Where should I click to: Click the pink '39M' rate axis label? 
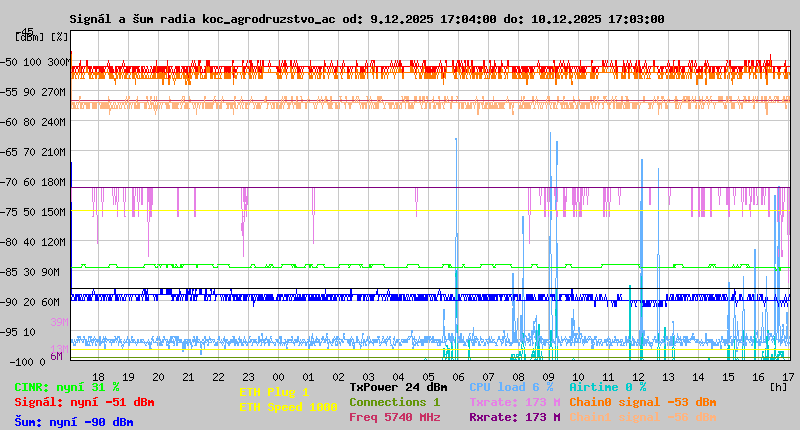59,322
